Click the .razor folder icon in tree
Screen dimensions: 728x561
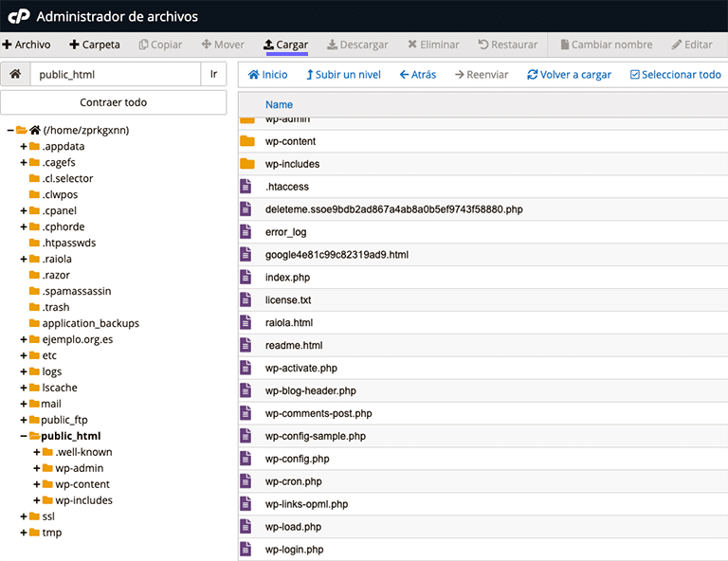tap(34, 275)
